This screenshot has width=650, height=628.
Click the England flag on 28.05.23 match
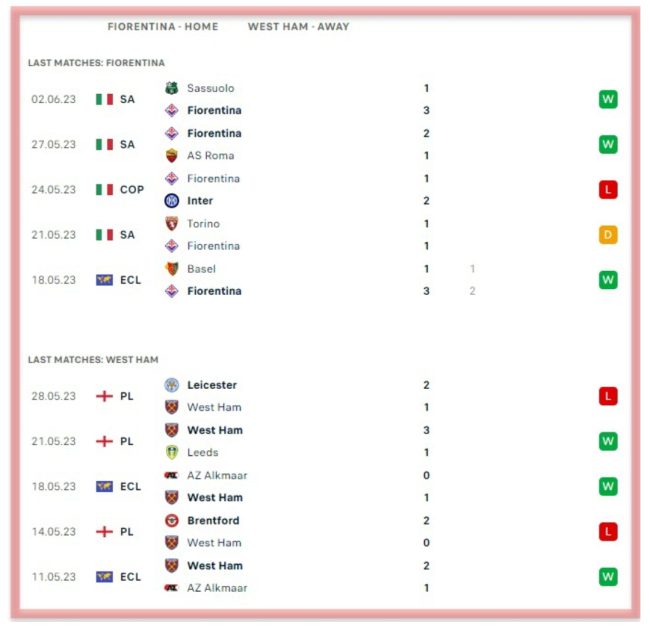[104, 396]
